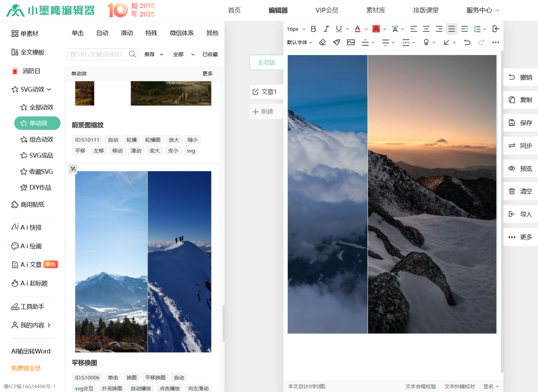The height and width of the screenshot is (392, 538).
Task: Insert an image via toolbar picture icon
Action: [351, 42]
